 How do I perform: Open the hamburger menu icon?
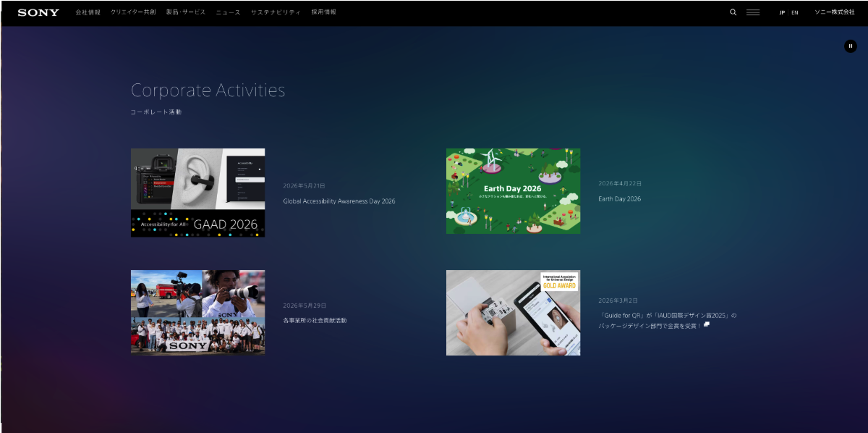[x=753, y=12]
